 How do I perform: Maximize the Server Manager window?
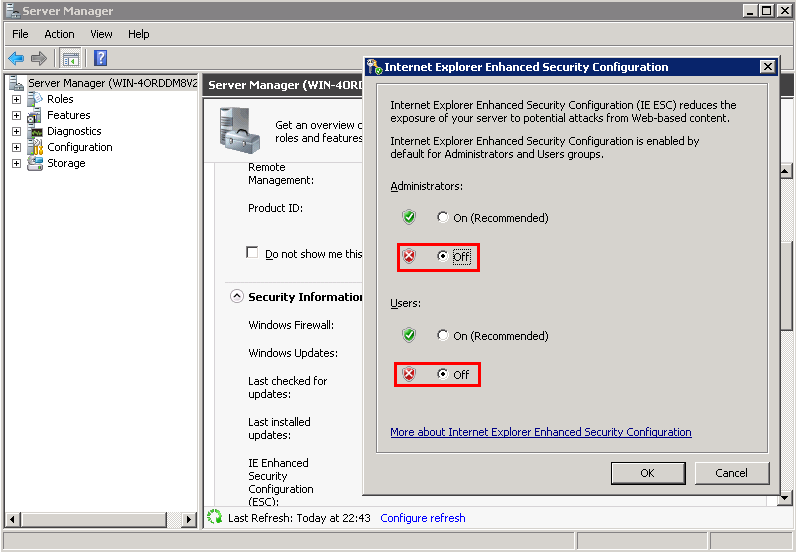point(767,10)
